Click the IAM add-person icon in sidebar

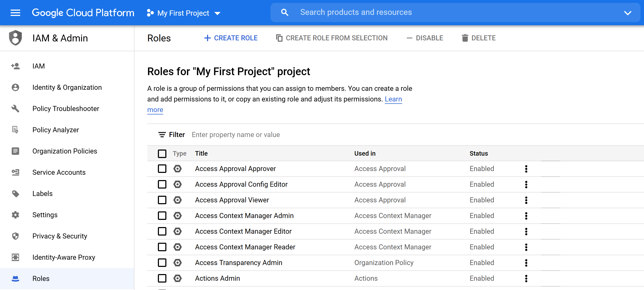pyautogui.click(x=15, y=66)
